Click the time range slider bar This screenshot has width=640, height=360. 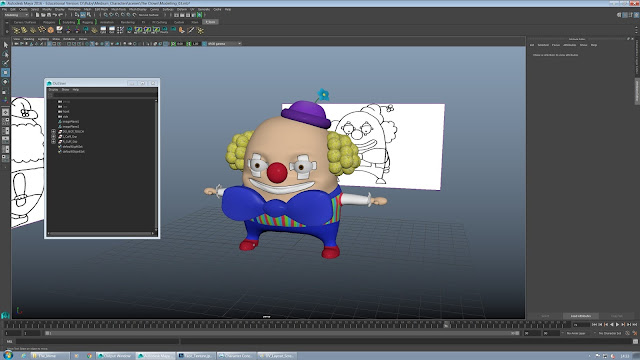[x=282, y=333]
